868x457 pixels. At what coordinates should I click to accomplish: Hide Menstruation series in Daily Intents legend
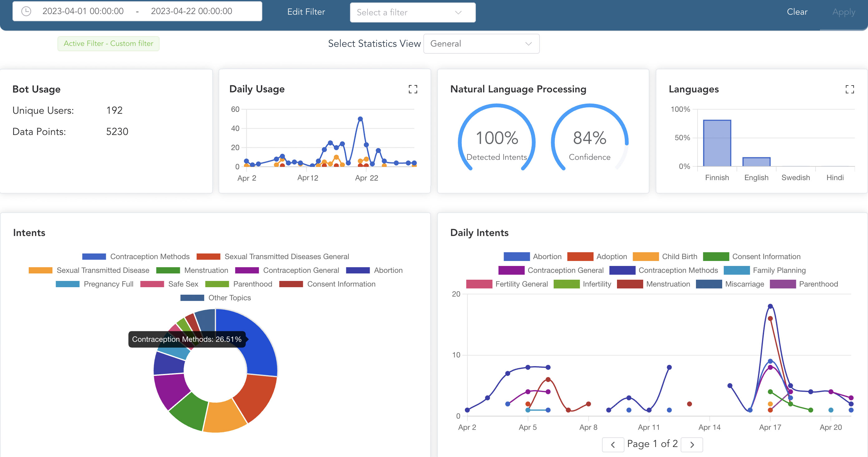pyautogui.click(x=668, y=284)
